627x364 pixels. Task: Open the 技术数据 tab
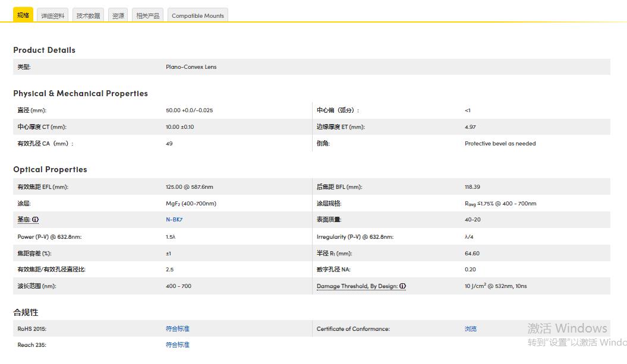pyautogui.click(x=88, y=16)
